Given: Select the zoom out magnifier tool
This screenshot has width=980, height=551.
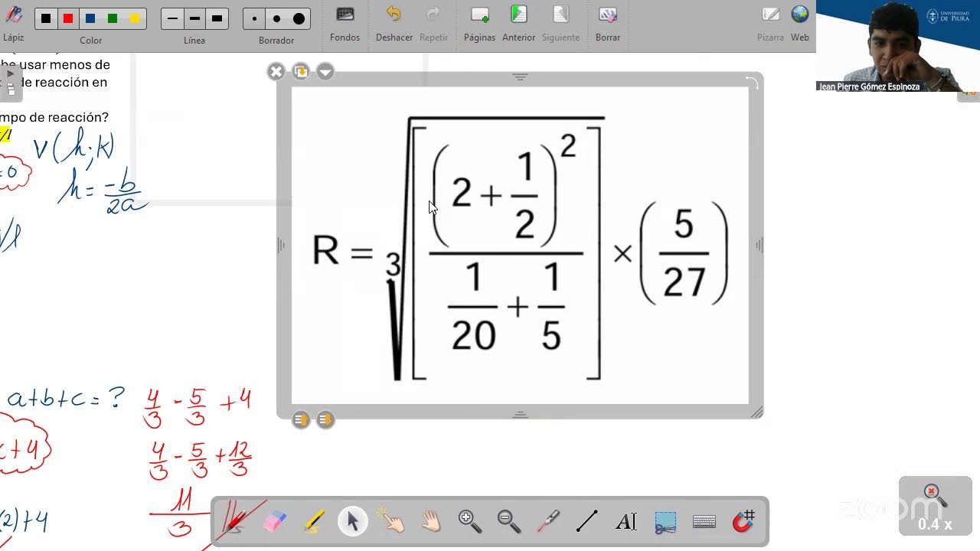Looking at the screenshot, I should (x=509, y=521).
